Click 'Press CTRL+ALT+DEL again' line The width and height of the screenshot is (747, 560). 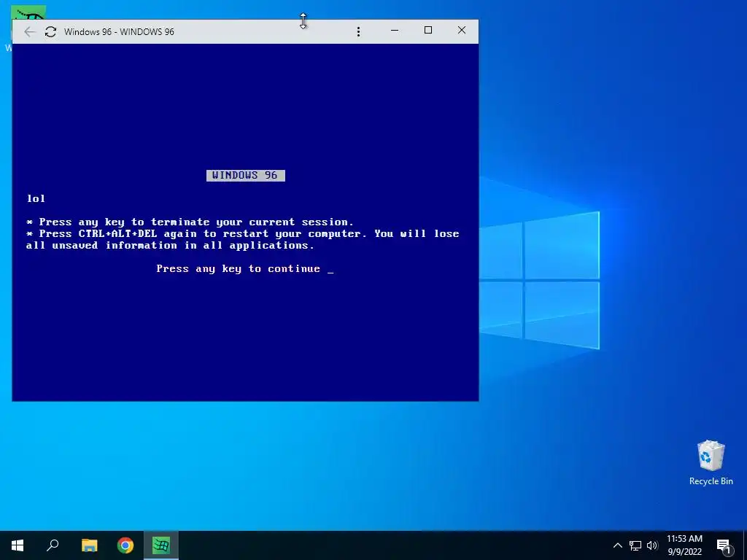[x=243, y=234]
